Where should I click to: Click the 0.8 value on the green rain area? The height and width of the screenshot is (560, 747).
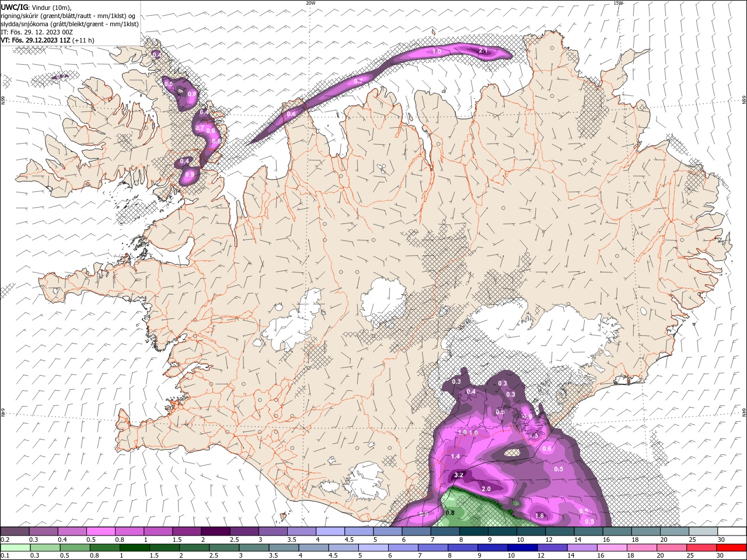click(x=450, y=513)
